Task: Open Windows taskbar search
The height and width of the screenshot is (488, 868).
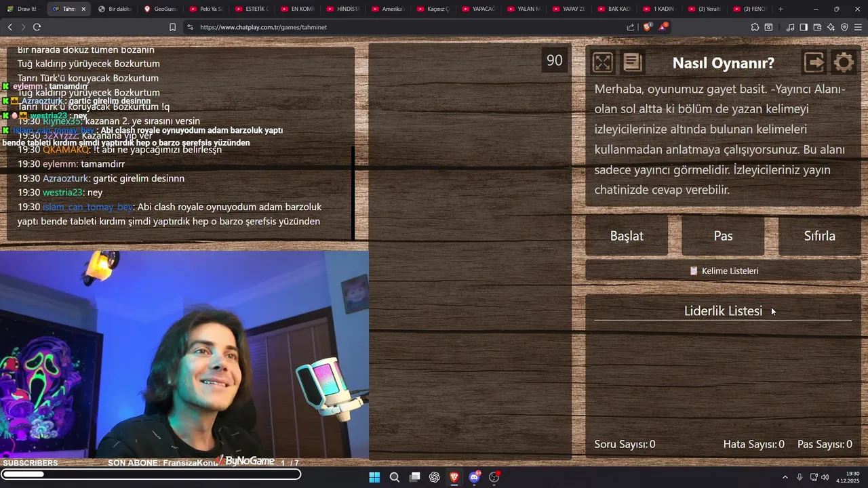Action: pos(395,477)
